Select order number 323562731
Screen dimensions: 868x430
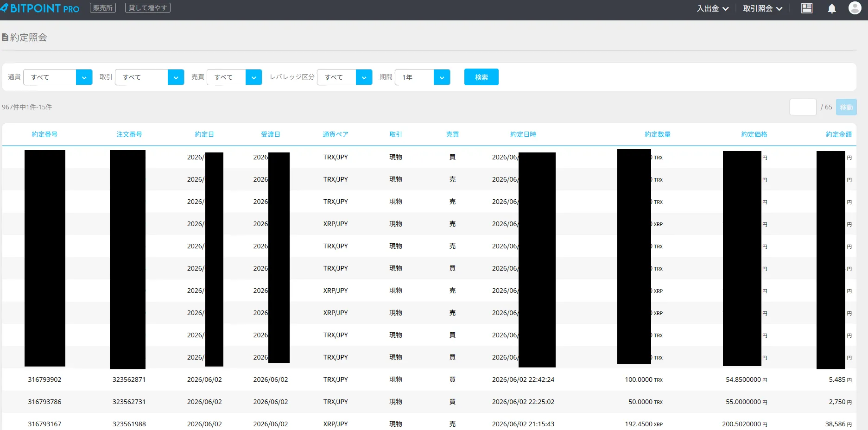(x=129, y=402)
